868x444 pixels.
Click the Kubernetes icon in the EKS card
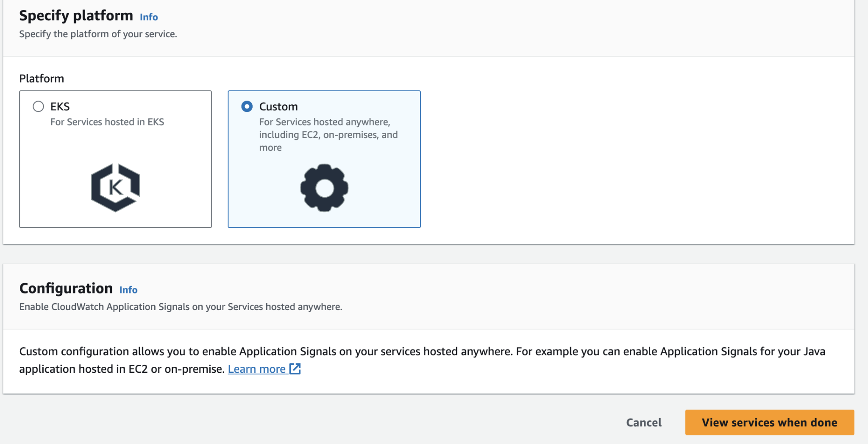pyautogui.click(x=115, y=187)
